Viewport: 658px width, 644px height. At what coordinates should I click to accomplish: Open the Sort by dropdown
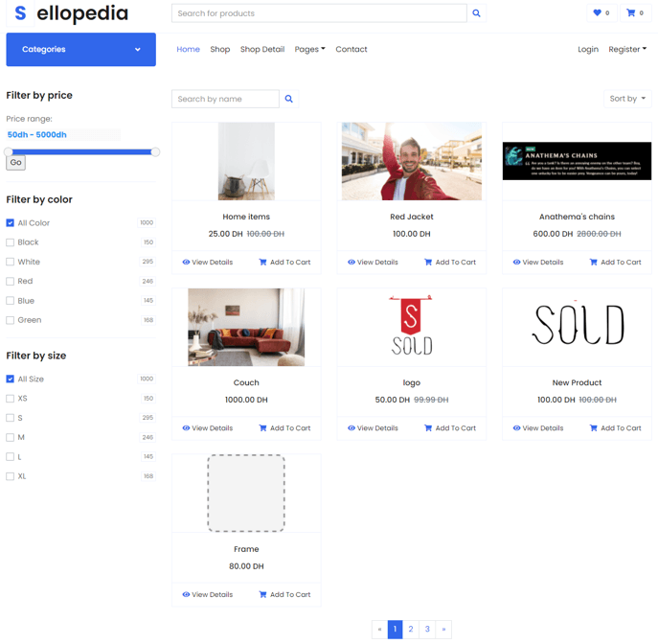(627, 99)
